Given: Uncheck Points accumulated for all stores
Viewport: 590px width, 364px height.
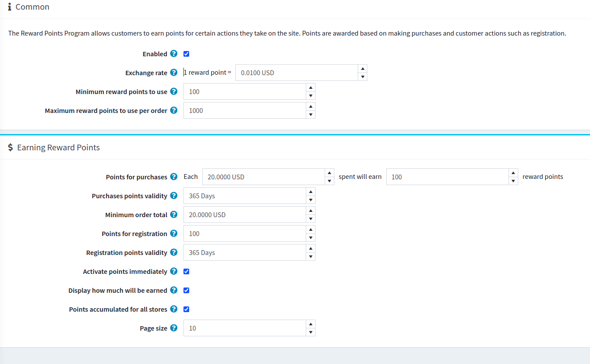Looking at the screenshot, I should click(186, 309).
